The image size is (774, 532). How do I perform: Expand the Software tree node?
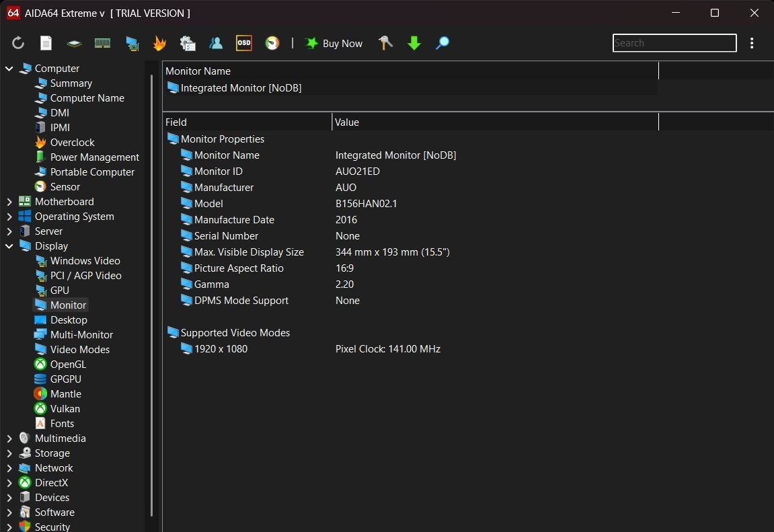(9, 512)
